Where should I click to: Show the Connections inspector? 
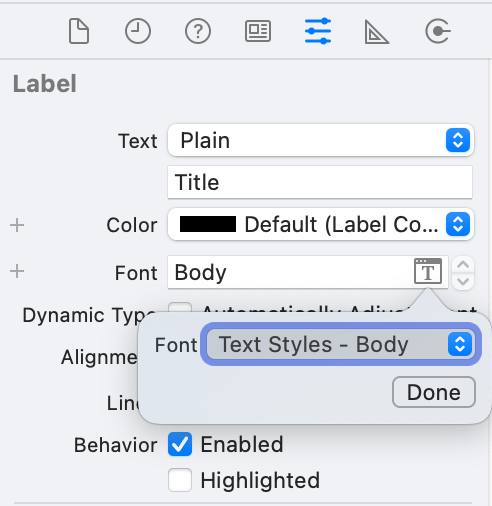click(438, 31)
